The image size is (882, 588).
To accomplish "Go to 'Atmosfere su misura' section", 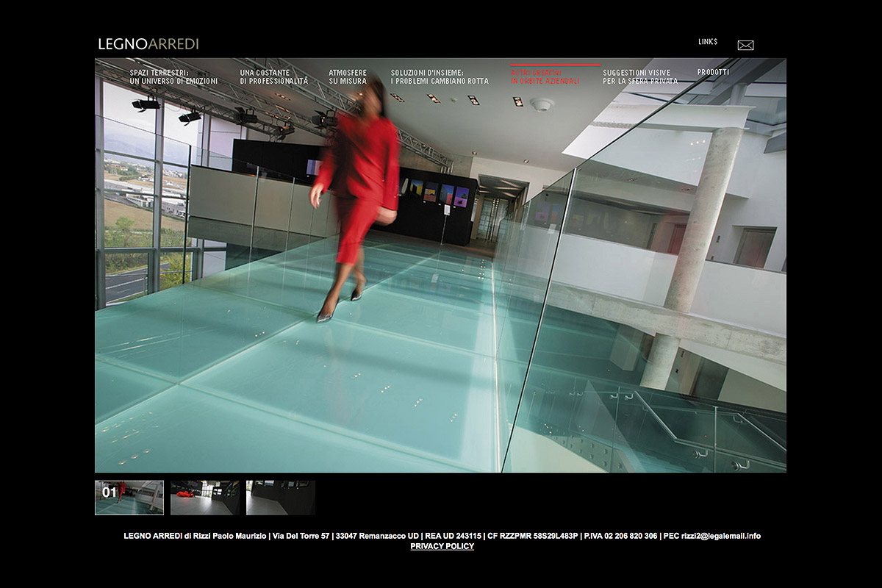I will point(348,76).
